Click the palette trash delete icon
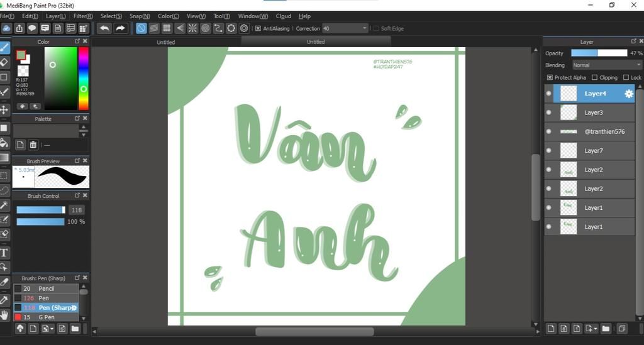Viewport: 644px width, 345px height. [33, 145]
